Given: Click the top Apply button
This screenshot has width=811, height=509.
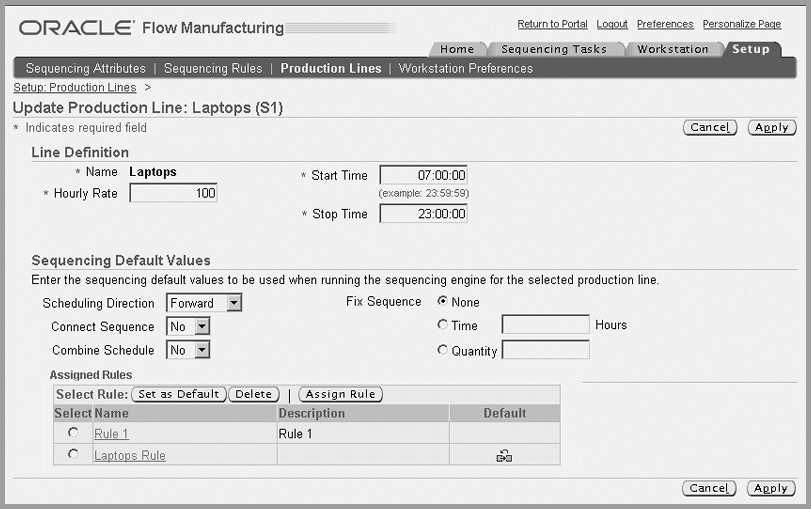Looking at the screenshot, I should click(x=772, y=127).
